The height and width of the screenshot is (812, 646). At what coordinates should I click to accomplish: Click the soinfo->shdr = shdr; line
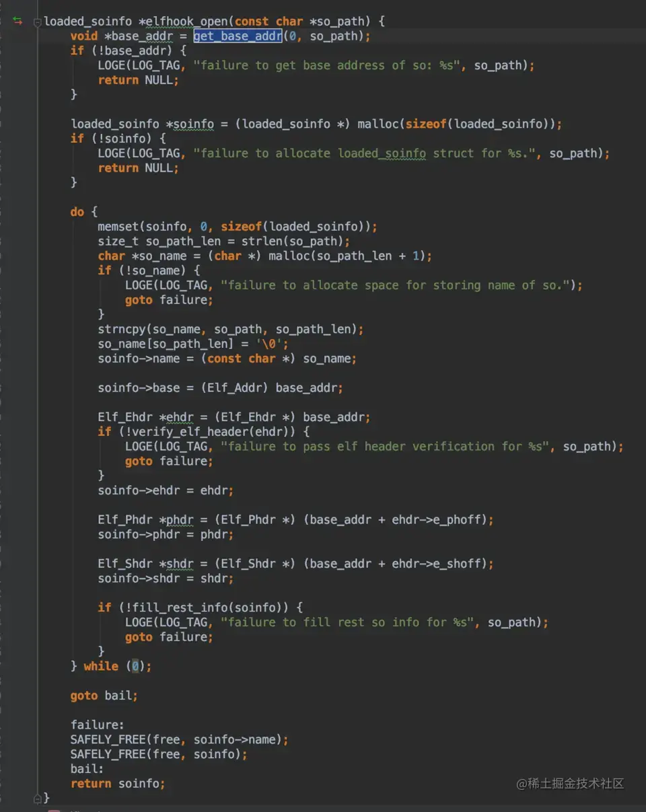(x=166, y=579)
